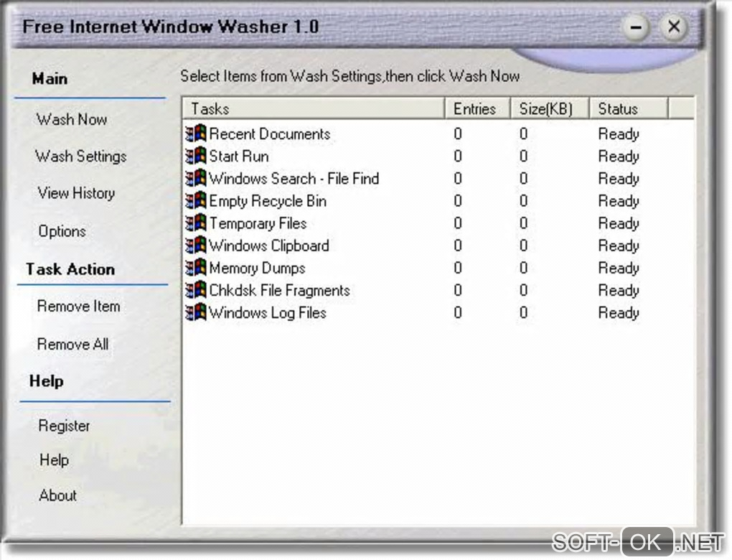Click the Entries value for Start Run

pyautogui.click(x=458, y=157)
